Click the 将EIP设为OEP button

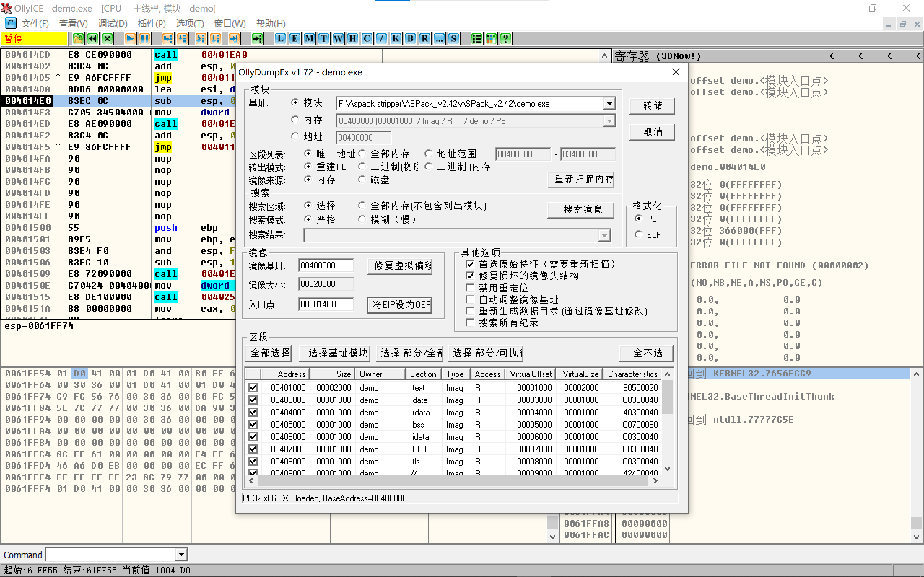[400, 305]
